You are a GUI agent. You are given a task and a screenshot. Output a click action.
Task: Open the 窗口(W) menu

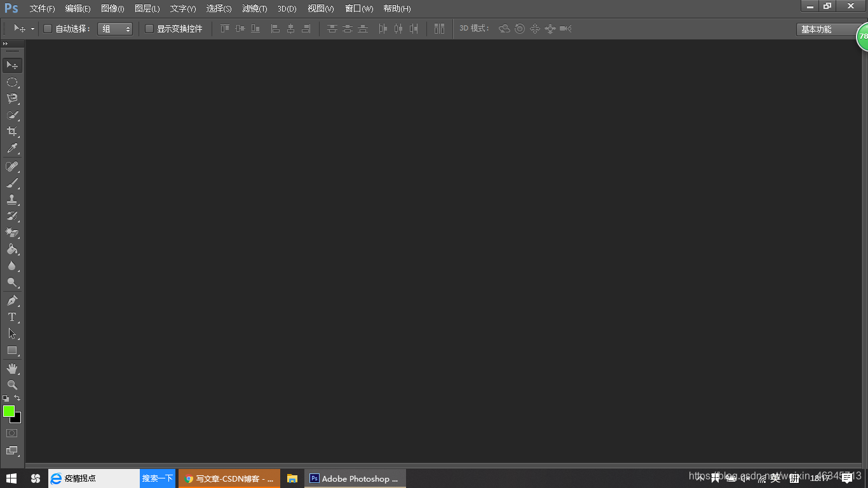click(x=359, y=8)
